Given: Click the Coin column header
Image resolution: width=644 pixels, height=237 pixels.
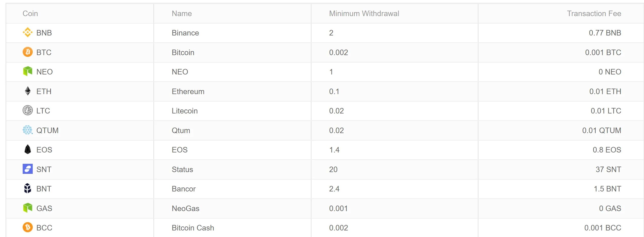Looking at the screenshot, I should tap(30, 14).
